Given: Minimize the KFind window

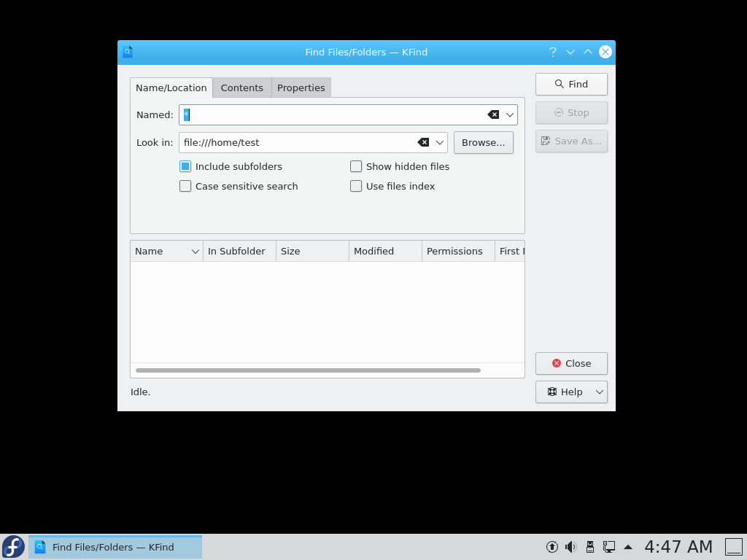Looking at the screenshot, I should click(x=570, y=52).
